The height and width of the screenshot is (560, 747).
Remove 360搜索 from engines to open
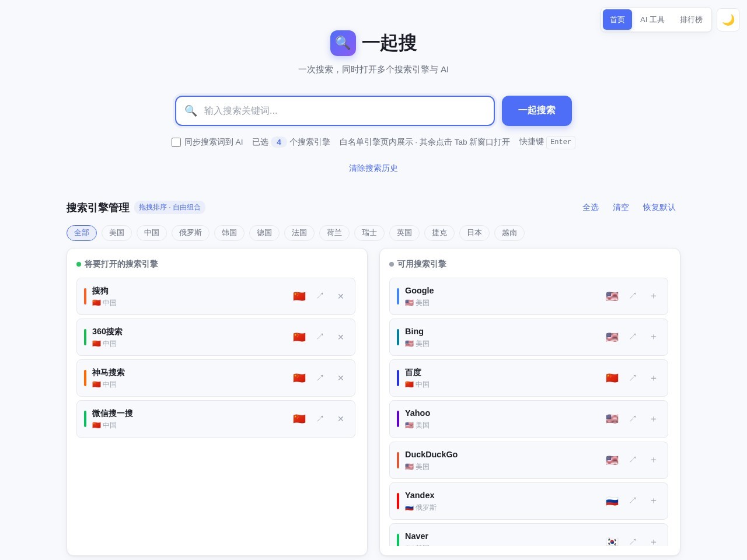(x=341, y=337)
